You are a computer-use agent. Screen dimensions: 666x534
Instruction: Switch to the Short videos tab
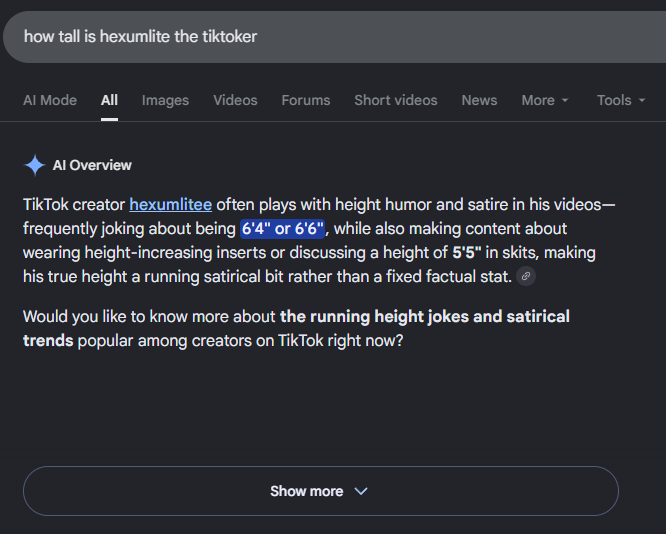point(396,100)
